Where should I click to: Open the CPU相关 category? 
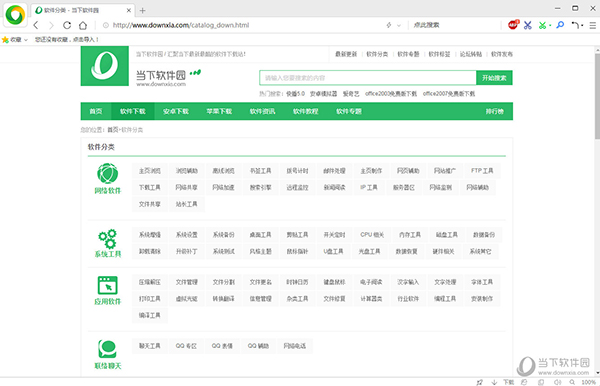372,235
